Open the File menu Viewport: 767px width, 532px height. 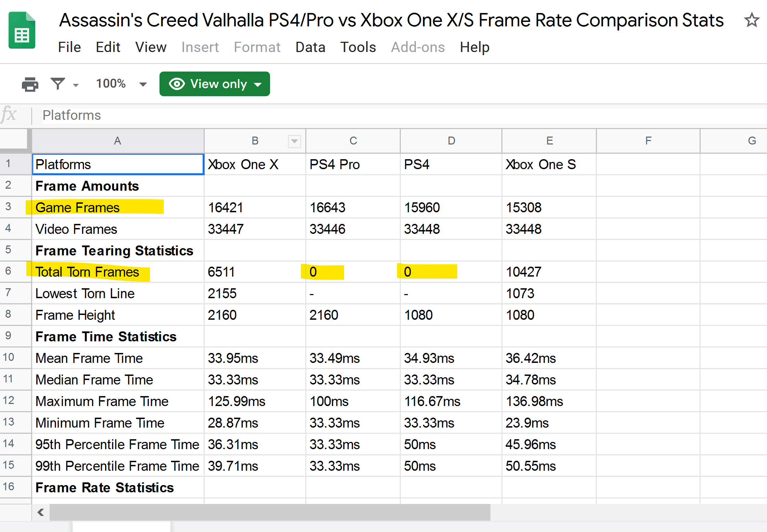pos(69,47)
